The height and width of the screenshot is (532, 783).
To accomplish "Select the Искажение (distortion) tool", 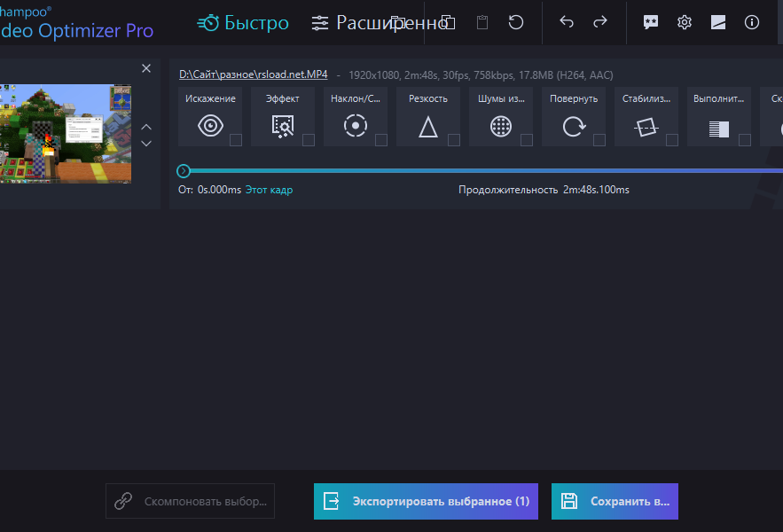I will point(210,125).
